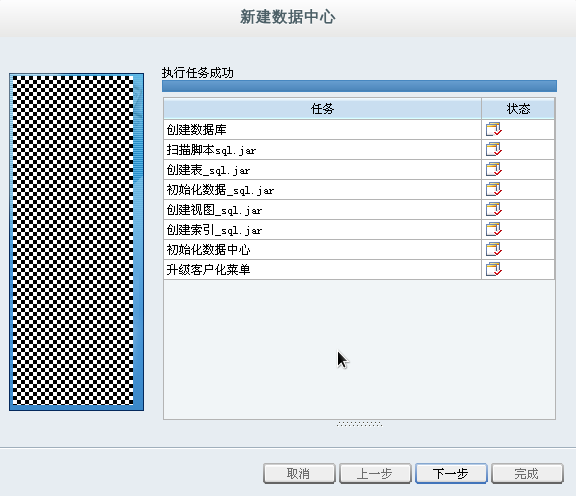Click status icon for 创建数据库 row
The width and height of the screenshot is (576, 496).
pos(494,129)
